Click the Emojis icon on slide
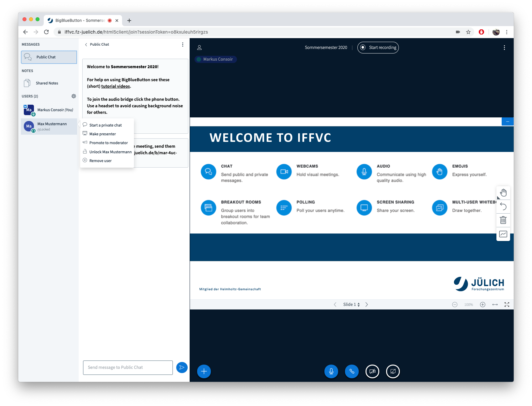This screenshot has width=532, height=406. point(440,172)
